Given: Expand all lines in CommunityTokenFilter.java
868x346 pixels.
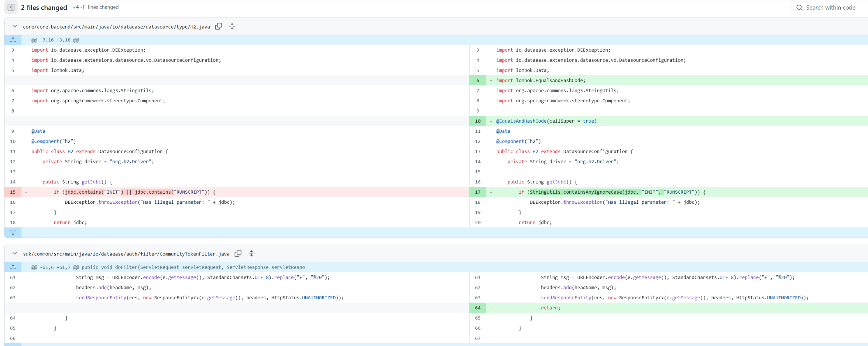Looking at the screenshot, I should pyautogui.click(x=251, y=253).
